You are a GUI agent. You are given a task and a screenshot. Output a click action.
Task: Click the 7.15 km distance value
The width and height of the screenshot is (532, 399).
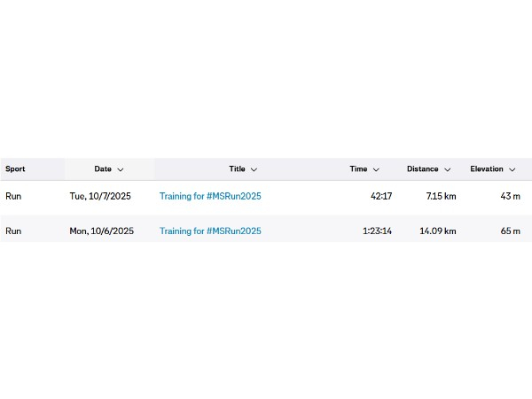click(x=442, y=196)
